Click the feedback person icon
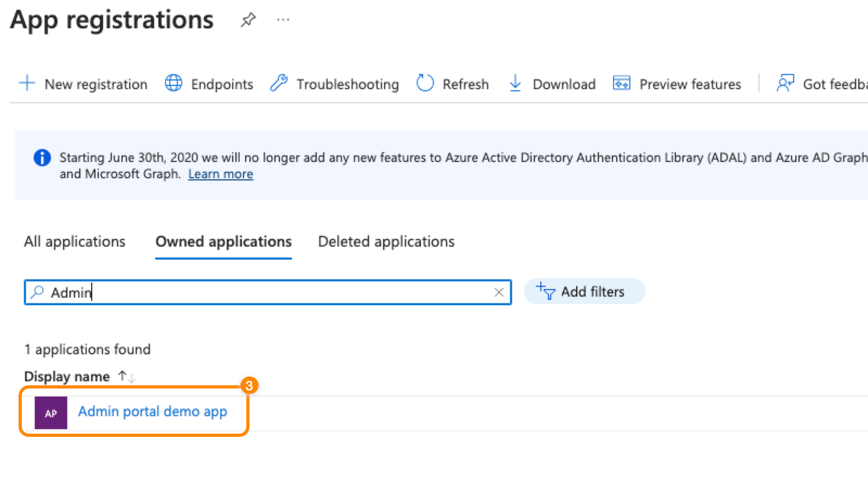The image size is (868, 477). coord(785,83)
